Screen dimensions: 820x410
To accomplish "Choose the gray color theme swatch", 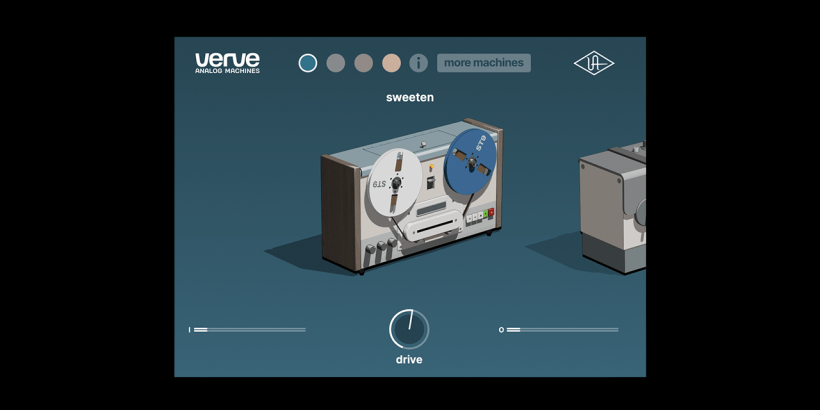I will 336,63.
